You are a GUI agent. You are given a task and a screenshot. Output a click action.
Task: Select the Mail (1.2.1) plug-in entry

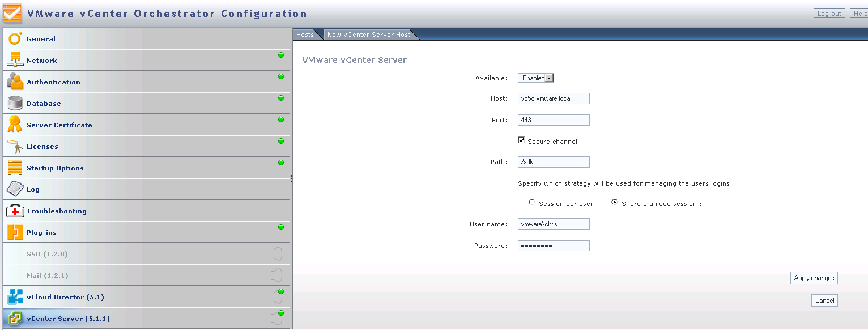coord(146,275)
